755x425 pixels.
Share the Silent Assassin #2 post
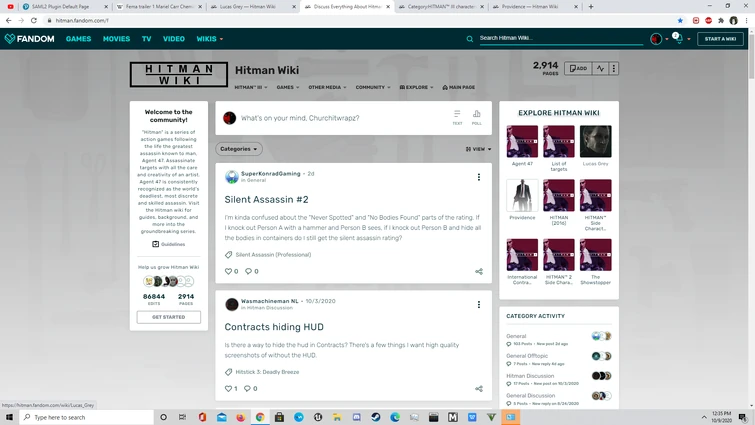479,271
